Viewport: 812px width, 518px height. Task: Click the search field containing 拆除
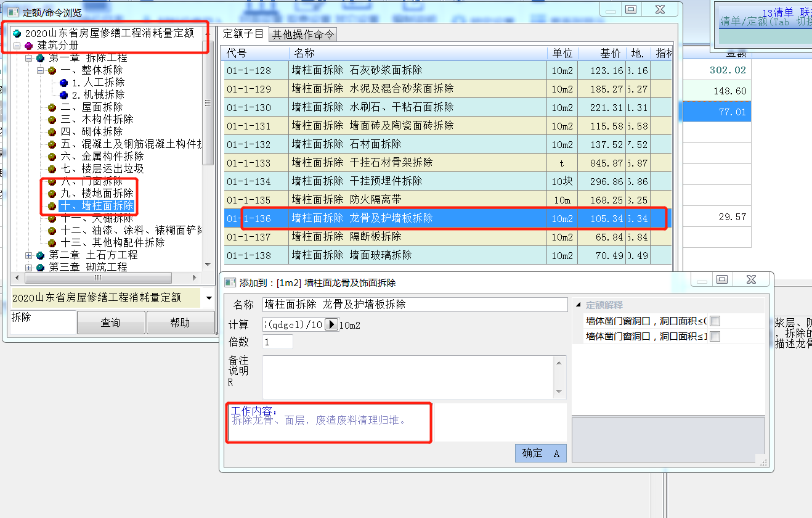(43, 323)
